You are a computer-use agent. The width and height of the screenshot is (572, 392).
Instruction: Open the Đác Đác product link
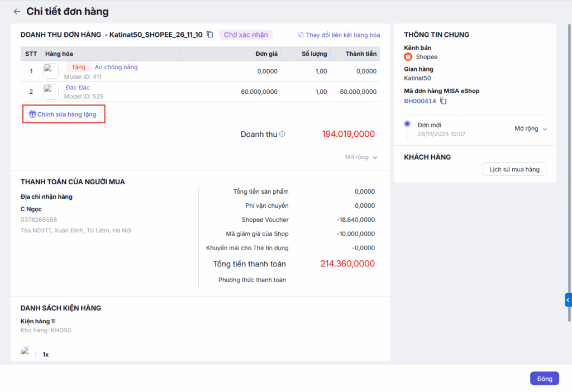(78, 88)
